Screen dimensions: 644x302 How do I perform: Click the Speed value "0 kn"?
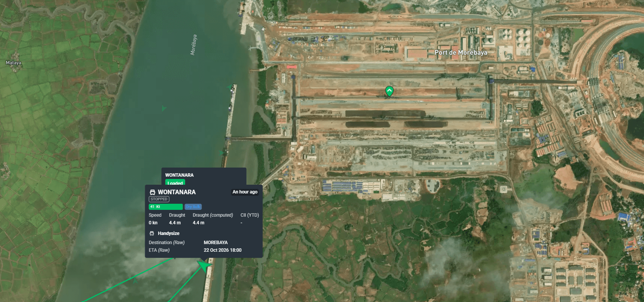click(x=153, y=223)
